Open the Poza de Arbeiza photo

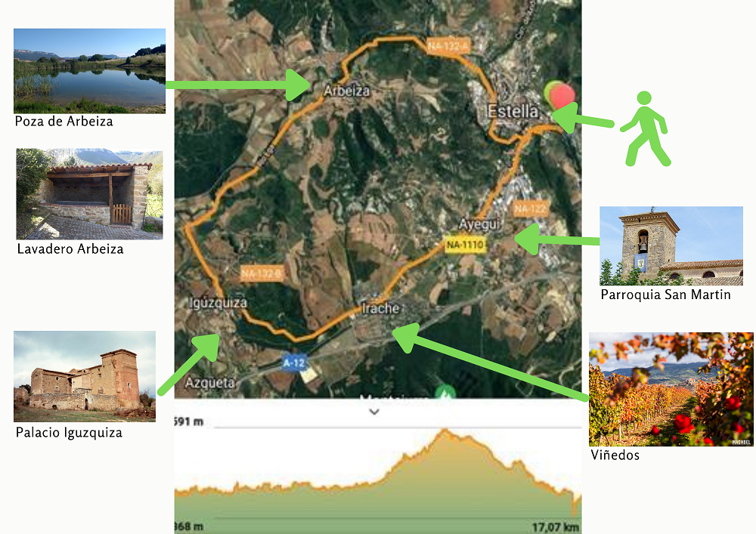(90, 71)
